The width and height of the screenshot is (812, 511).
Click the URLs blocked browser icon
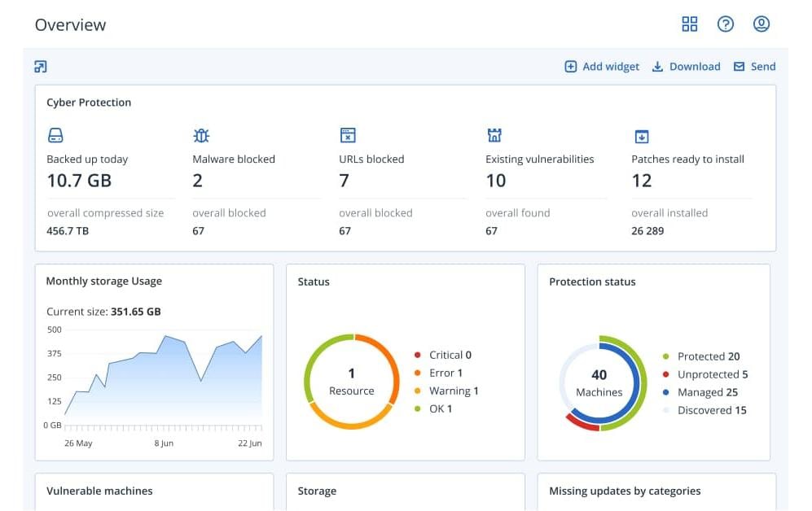click(348, 135)
